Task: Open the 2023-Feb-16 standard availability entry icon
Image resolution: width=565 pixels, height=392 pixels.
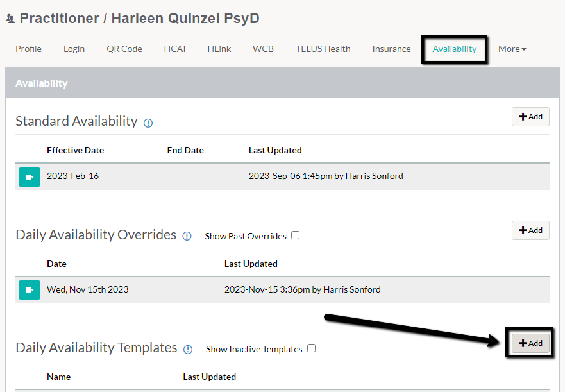Action: pyautogui.click(x=30, y=176)
